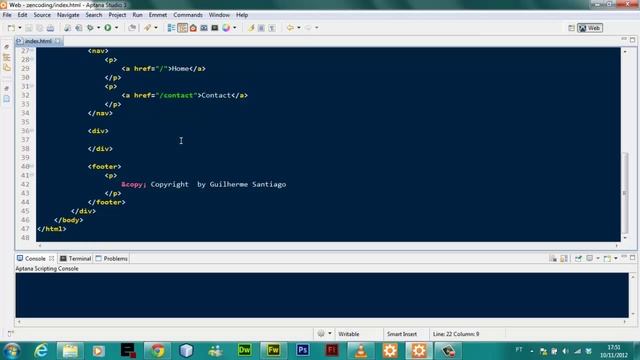Open the Search menu
640x360 pixels.
click(x=94, y=15)
